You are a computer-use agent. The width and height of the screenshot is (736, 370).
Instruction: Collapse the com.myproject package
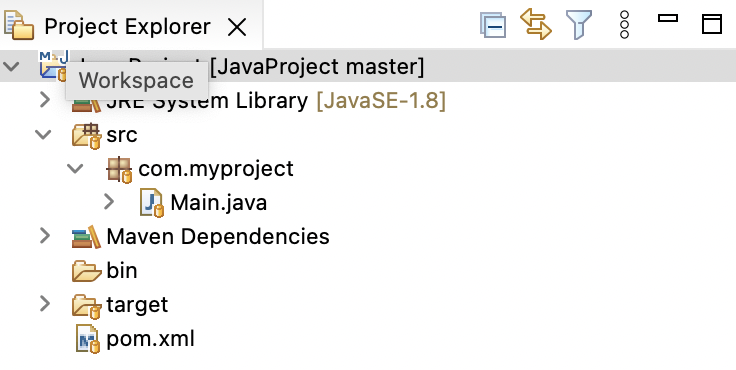pos(75,169)
